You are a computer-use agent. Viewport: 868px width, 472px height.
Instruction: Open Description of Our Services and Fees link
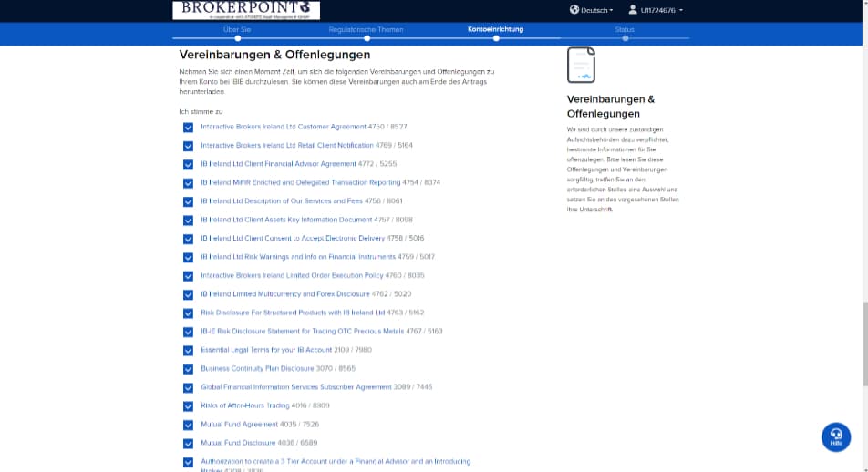(x=282, y=200)
